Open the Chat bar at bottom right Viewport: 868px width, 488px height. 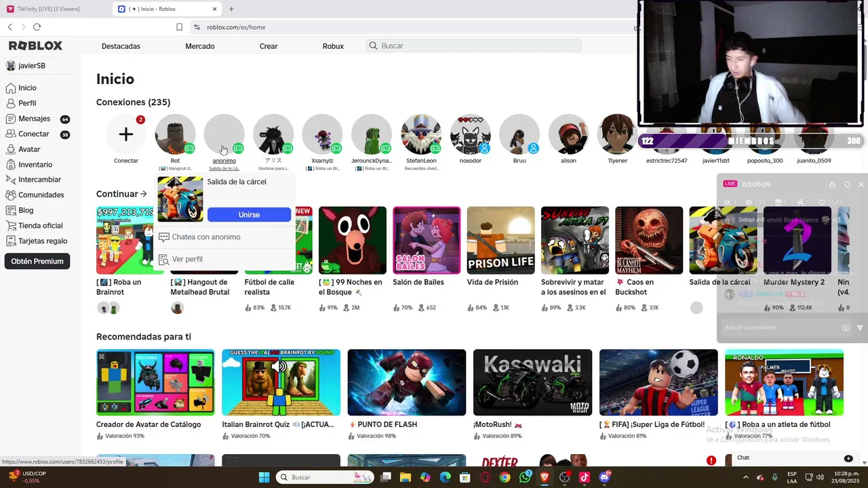(x=795, y=458)
